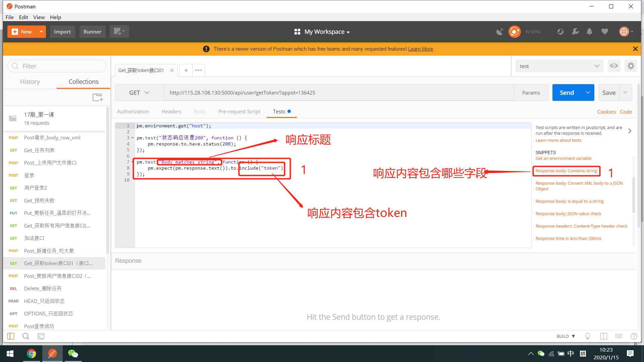This screenshot has height=362, width=644.
Task: Toggle two pane view icon
Action: point(604,336)
